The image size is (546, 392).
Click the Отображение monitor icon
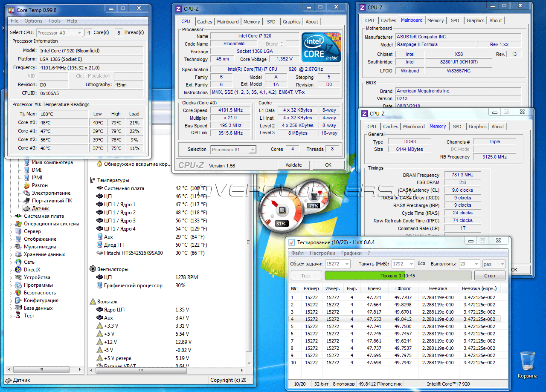(18, 239)
